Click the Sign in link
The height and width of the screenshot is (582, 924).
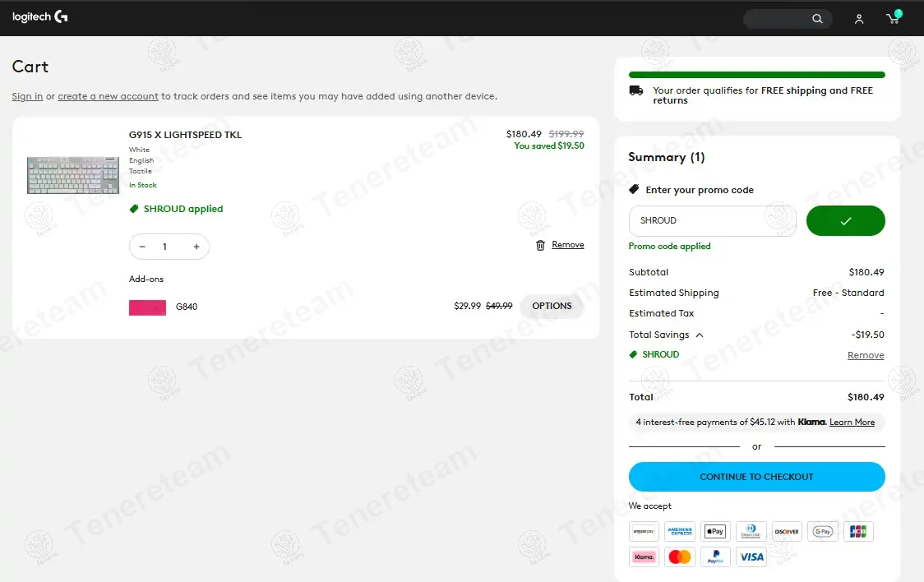27,96
